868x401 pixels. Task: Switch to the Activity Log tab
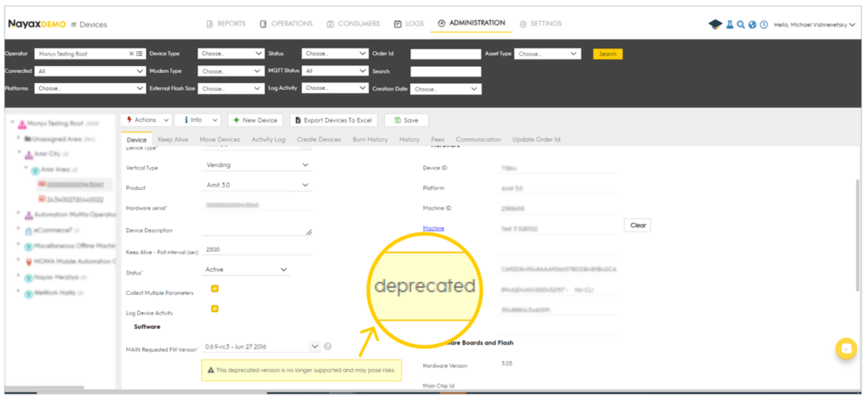269,140
